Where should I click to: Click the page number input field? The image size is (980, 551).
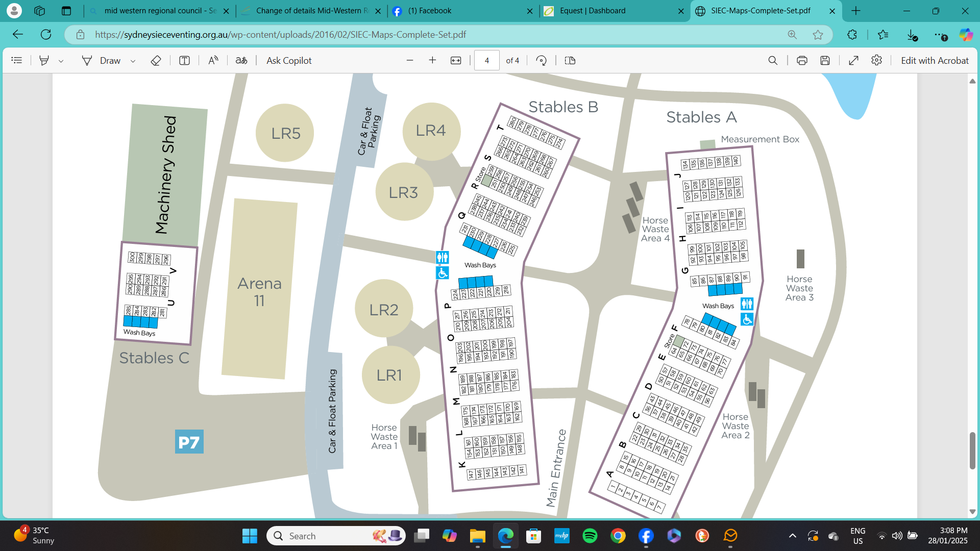point(486,61)
